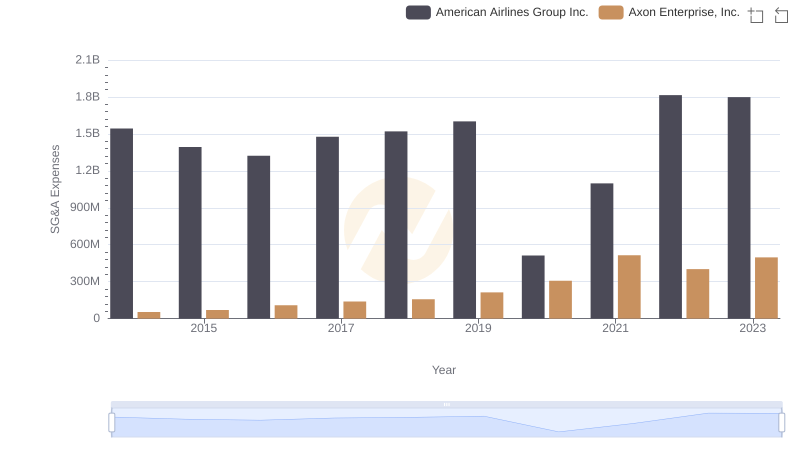The width and height of the screenshot is (800, 461).
Task: Click the Axon Enterprise bar for 2016
Action: click(286, 312)
